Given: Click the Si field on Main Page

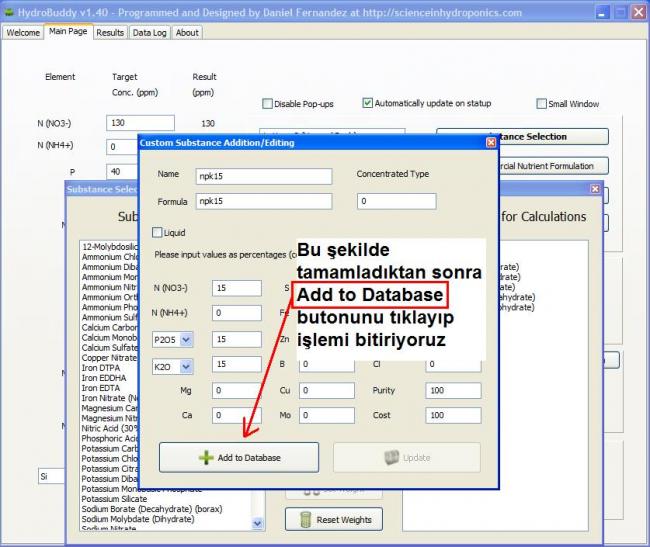Looking at the screenshot, I should coord(51,477).
